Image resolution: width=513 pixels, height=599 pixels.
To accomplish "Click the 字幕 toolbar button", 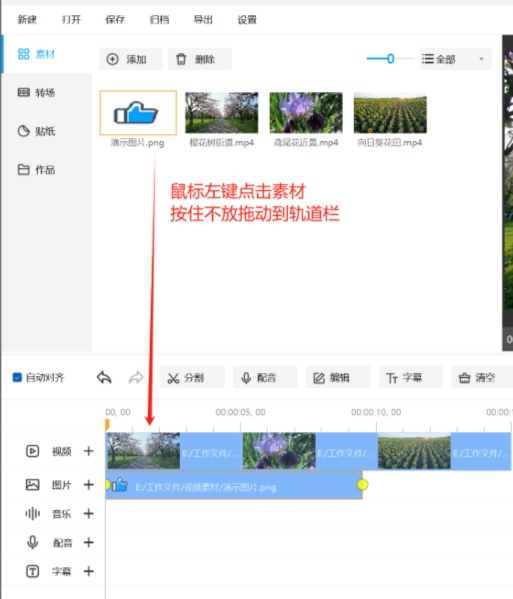I will [411, 378].
